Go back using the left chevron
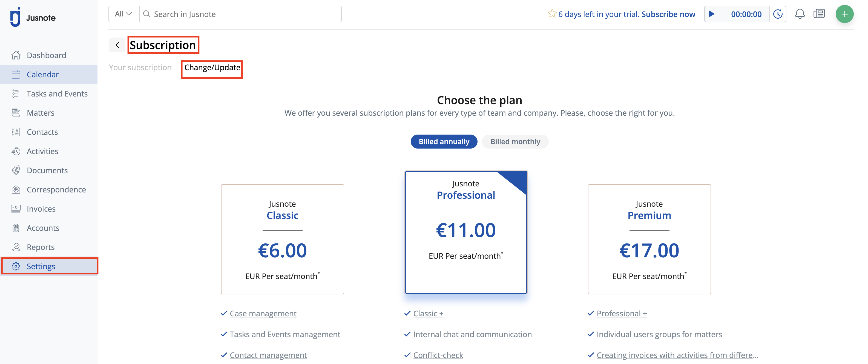The image size is (868, 364). click(117, 45)
